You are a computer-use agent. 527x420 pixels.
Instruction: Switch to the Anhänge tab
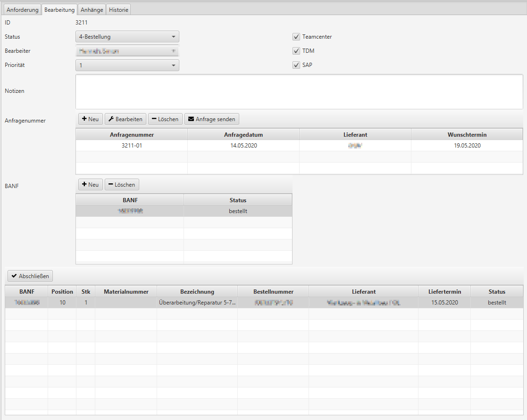click(92, 9)
